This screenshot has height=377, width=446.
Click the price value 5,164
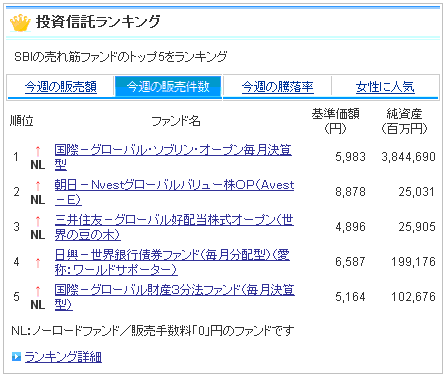click(x=350, y=297)
